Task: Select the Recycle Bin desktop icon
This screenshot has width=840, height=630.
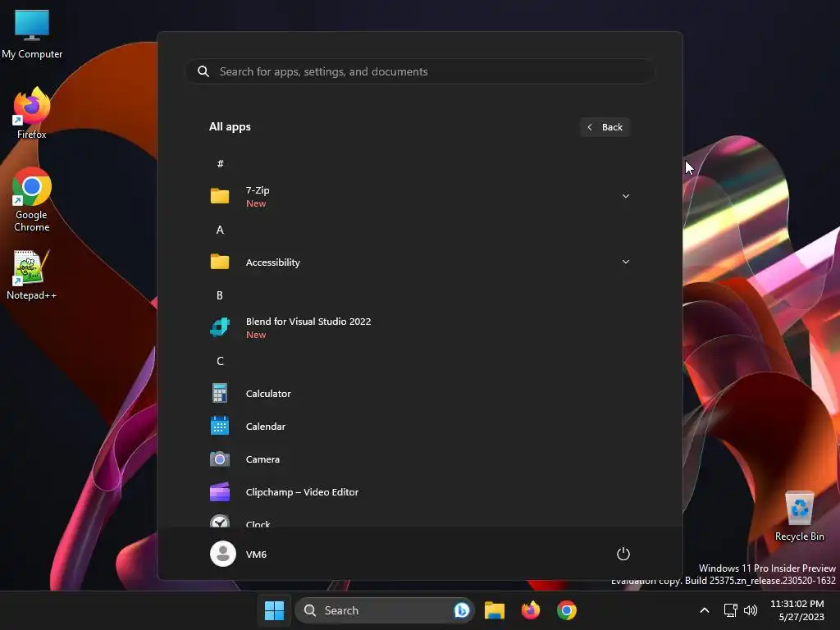Action: coord(799,516)
